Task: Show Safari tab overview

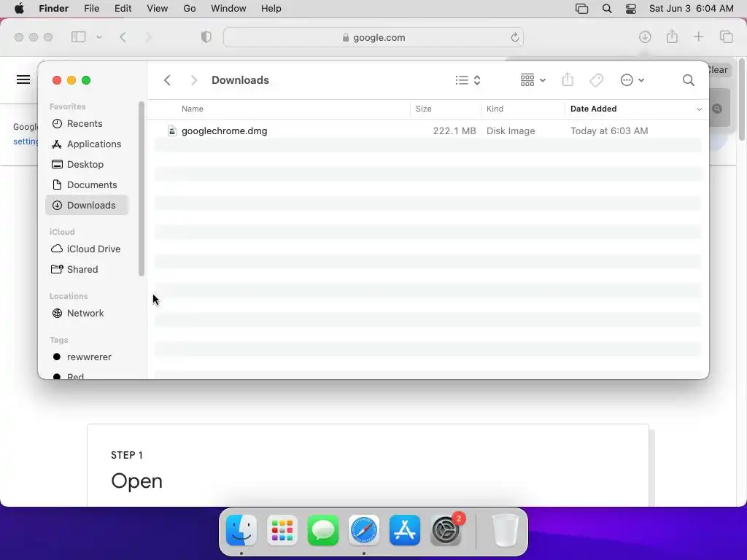Action: (x=726, y=36)
